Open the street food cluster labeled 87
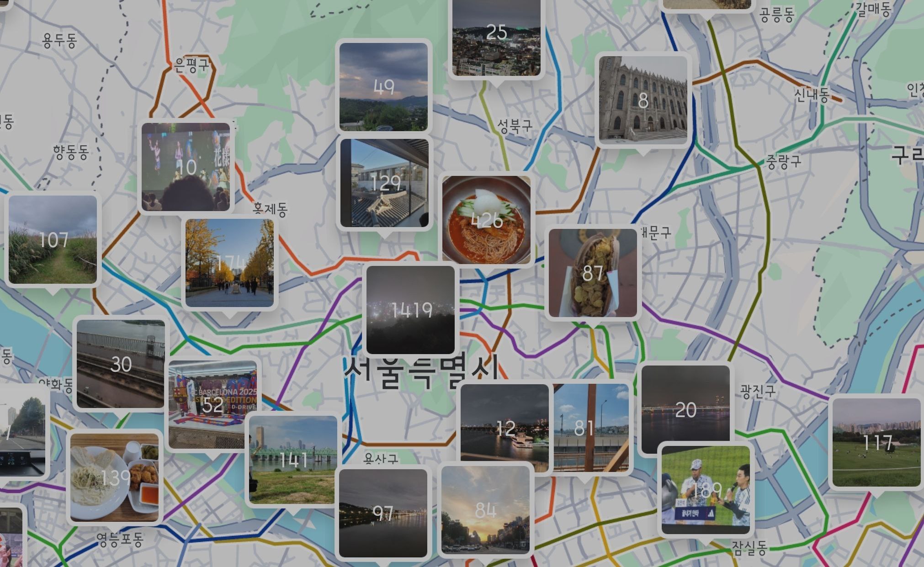The height and width of the screenshot is (567, 924). point(593,273)
